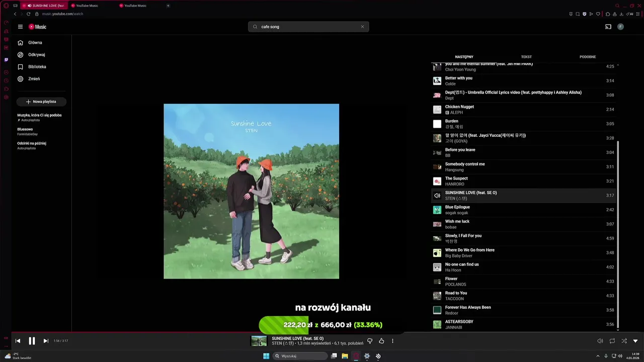644x362 pixels.
Task: Play No one can find us by Ha Hoon
Action: (523, 267)
